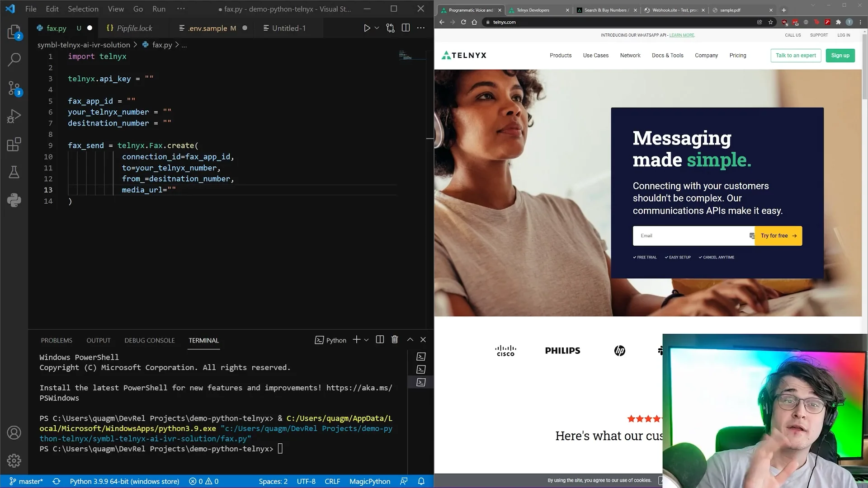Open Source Control view in activity bar
868x488 pixels.
[14, 88]
